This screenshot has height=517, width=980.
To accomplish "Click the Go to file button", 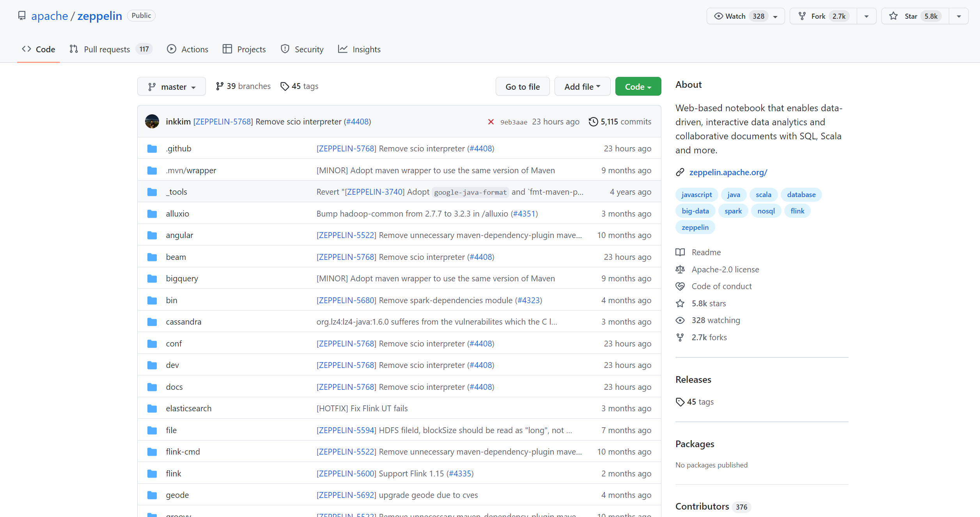I will coord(523,87).
